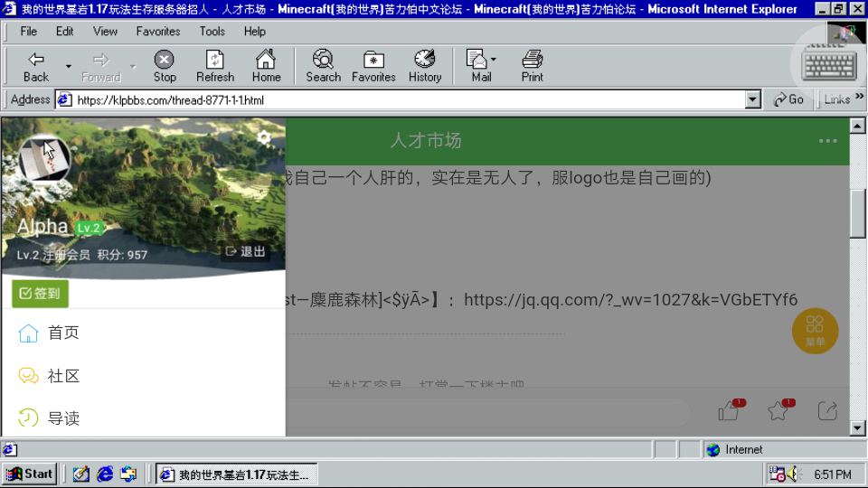This screenshot has height=488, width=868.
Task: Open the Favorites toolbar button
Action: pyautogui.click(x=373, y=66)
